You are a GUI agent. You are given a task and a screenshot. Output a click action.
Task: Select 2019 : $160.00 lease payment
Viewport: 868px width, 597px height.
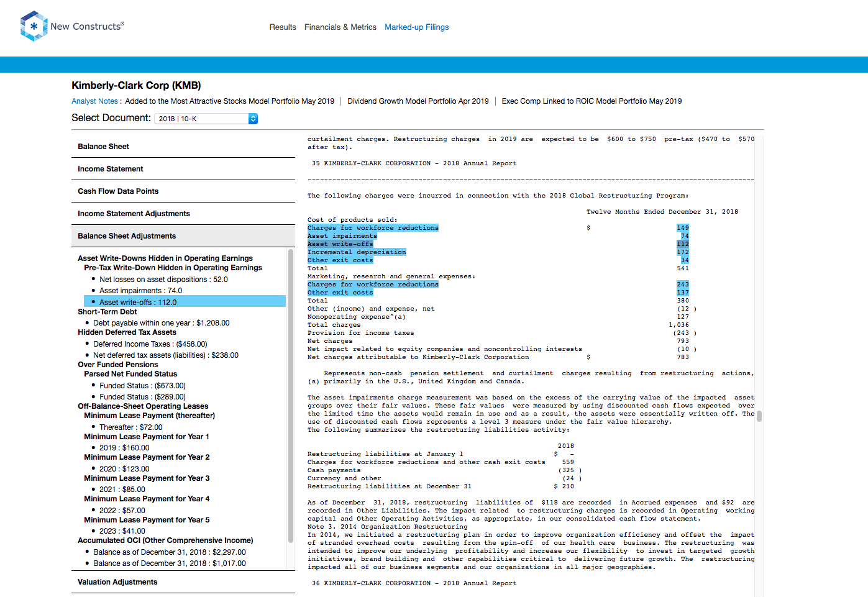124,448
